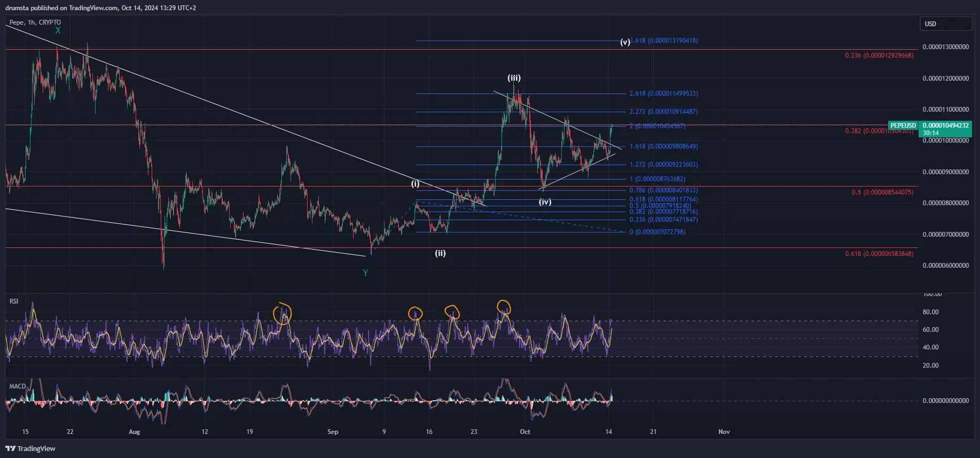Click the 0.786 blue Fibonacci label
980x458 pixels.
pyautogui.click(x=663, y=190)
